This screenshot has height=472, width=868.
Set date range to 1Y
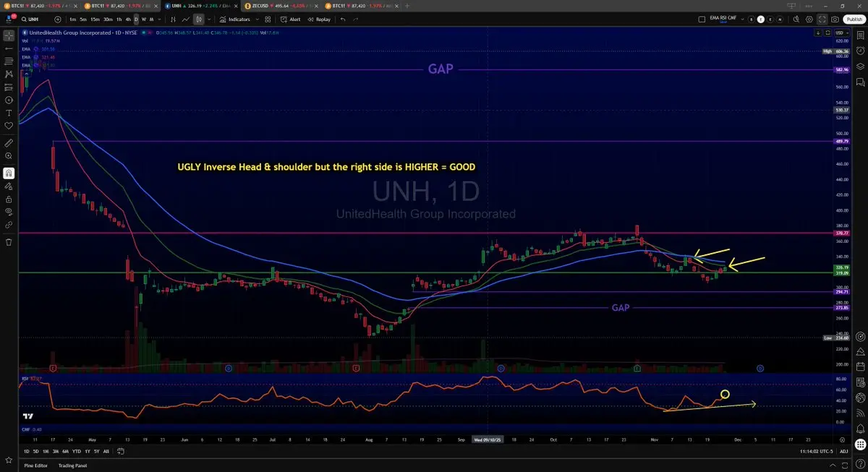click(x=88, y=451)
